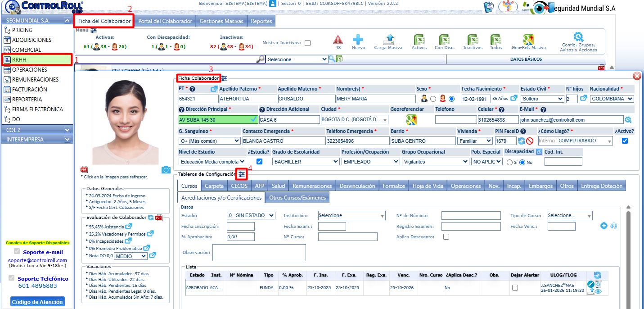Click the Tableros de Configuración sliders icon
Viewport: 644px width, 309px height.
(242, 174)
